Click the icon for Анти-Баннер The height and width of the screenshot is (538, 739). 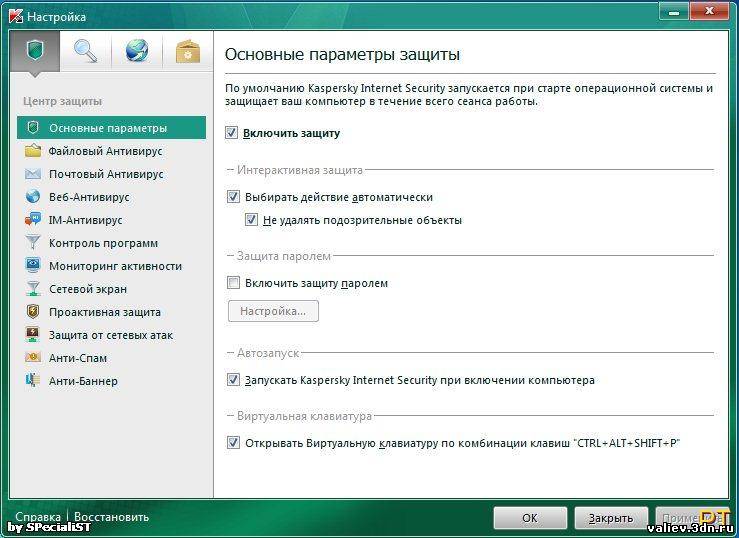pos(33,381)
